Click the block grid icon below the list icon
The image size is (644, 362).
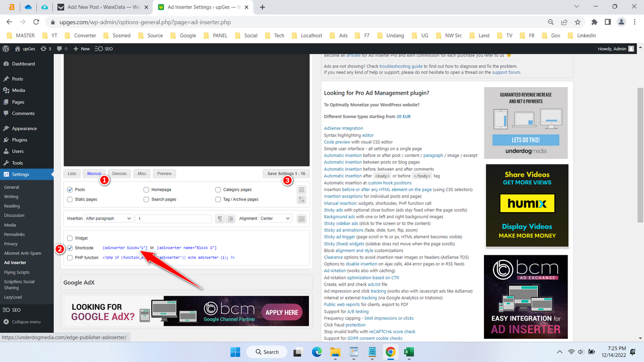point(301,199)
